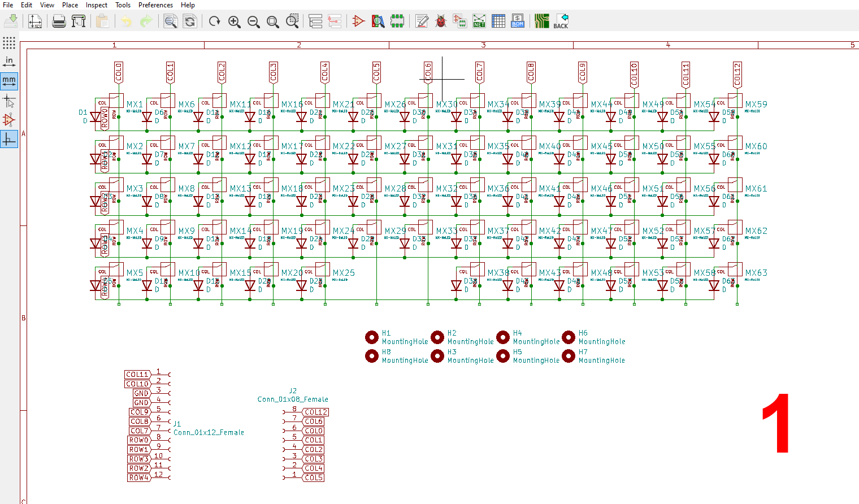Print the schematic
The height and width of the screenshot is (504, 859).
coord(59,20)
